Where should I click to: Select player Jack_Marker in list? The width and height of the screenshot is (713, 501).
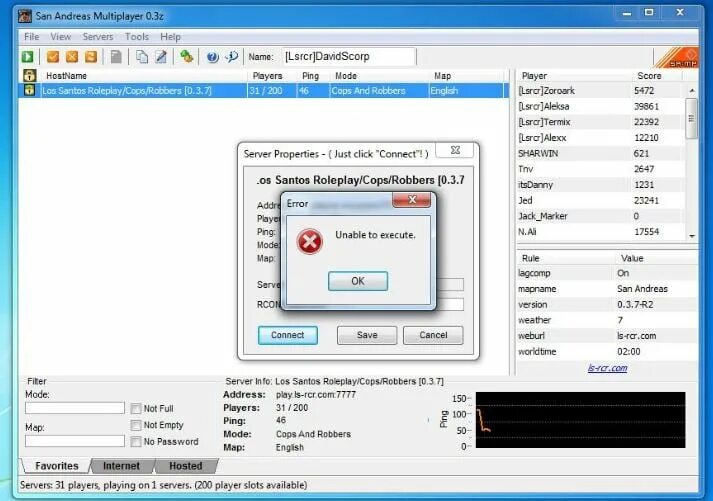pos(600,216)
